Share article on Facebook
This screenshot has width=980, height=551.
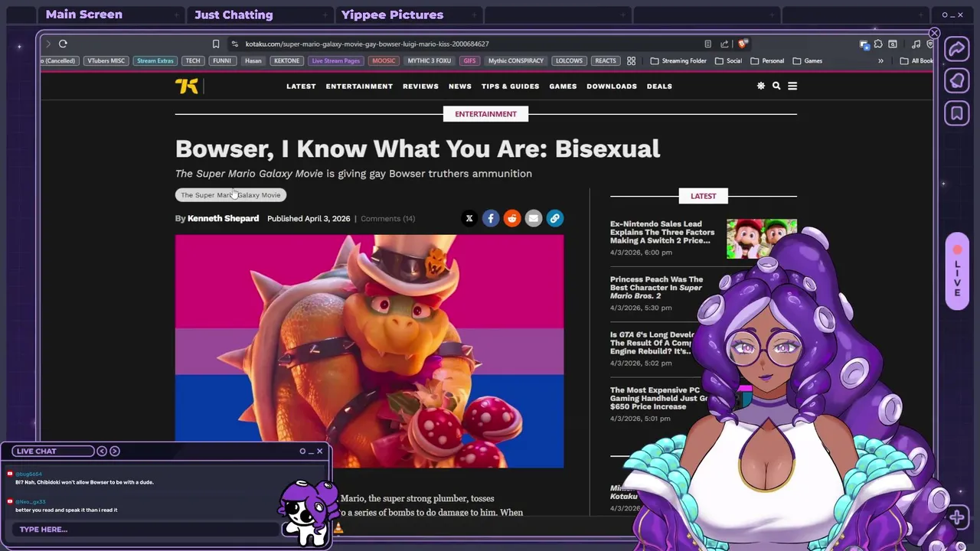pyautogui.click(x=491, y=219)
